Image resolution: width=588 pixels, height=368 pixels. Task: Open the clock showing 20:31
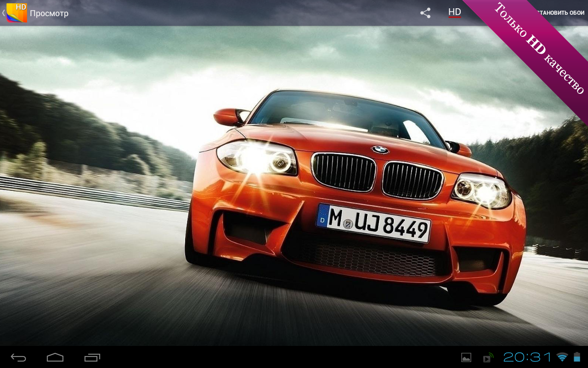point(527,357)
